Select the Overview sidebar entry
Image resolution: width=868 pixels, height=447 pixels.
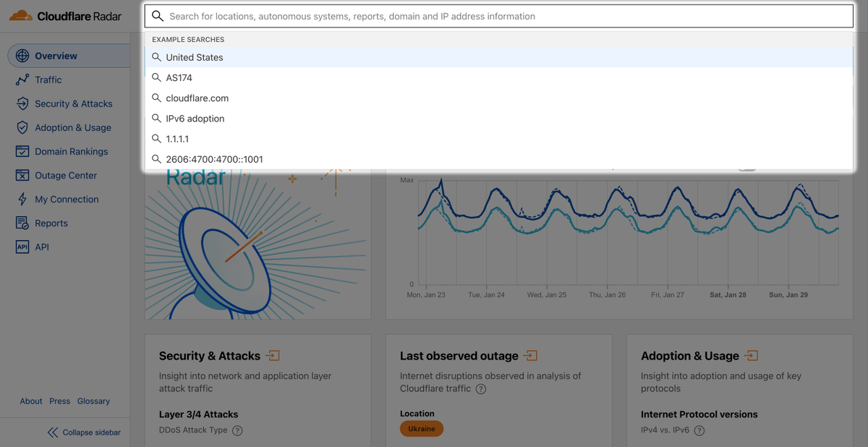(x=54, y=56)
